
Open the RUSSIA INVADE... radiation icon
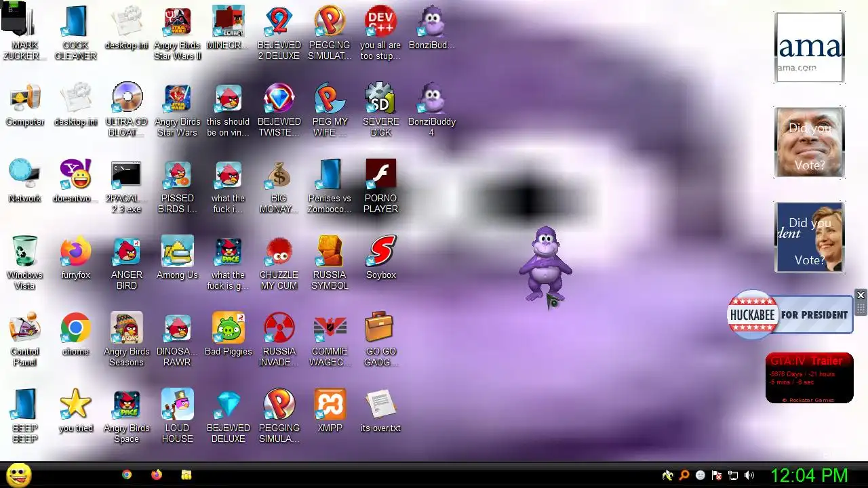(x=279, y=338)
